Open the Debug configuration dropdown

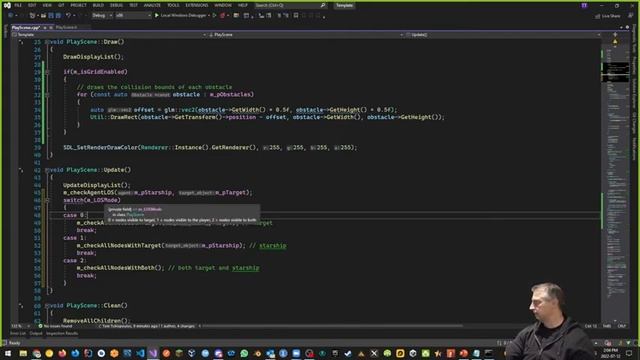pos(102,16)
